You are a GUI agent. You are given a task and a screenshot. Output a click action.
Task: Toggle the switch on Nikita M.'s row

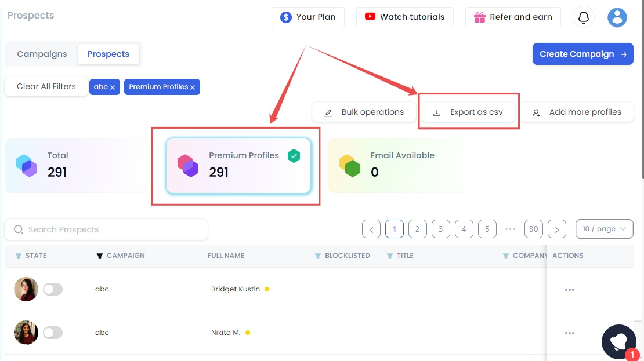click(x=53, y=333)
